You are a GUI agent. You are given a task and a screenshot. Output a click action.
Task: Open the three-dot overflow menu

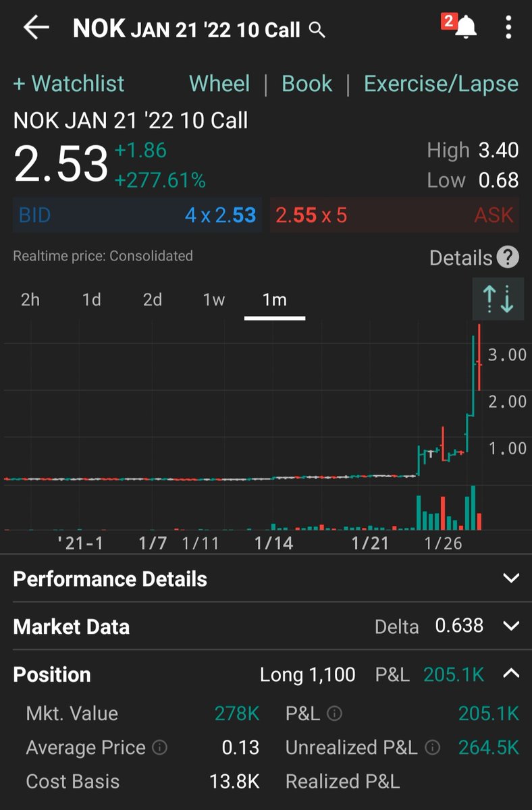pos(508,28)
